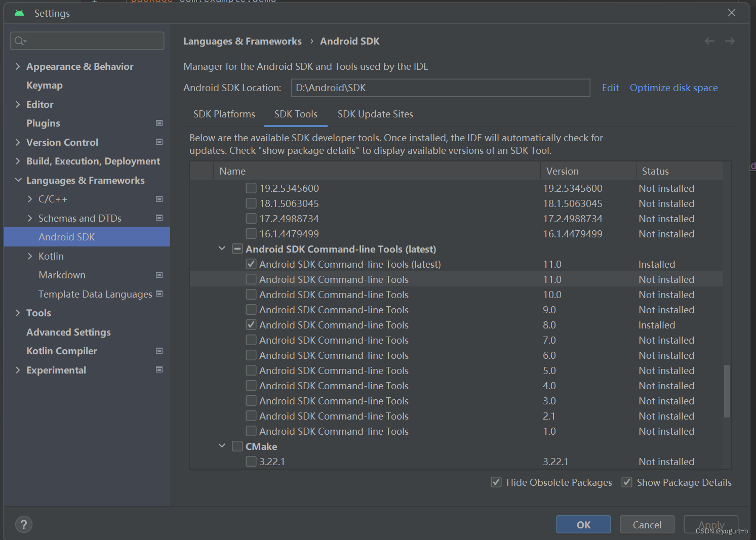
Task: Check the 16.1.4479499 package checkbox
Action: tap(251, 234)
